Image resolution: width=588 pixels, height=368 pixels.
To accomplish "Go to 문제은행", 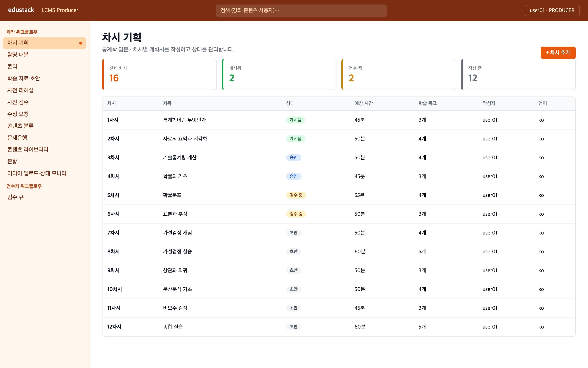I will (x=45, y=138).
